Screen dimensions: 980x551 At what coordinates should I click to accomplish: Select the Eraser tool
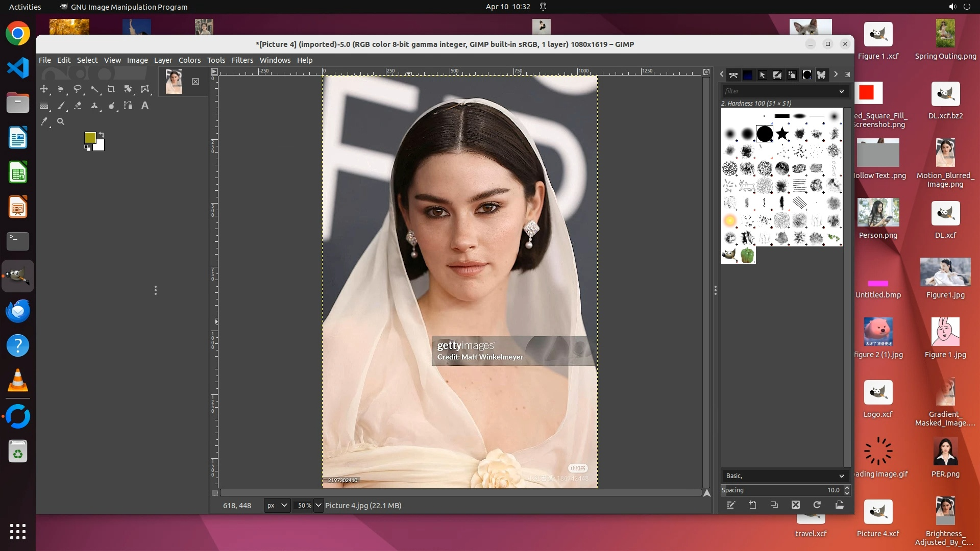(78, 106)
